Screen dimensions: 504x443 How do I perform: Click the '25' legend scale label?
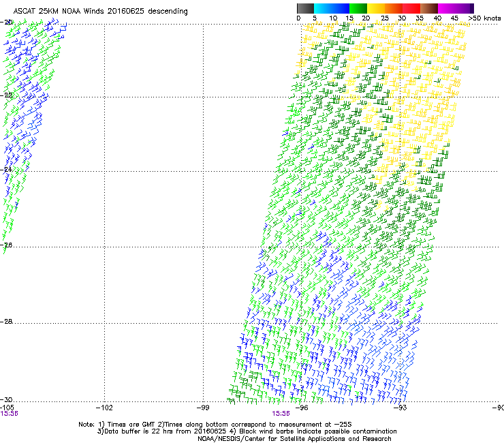(384, 18)
